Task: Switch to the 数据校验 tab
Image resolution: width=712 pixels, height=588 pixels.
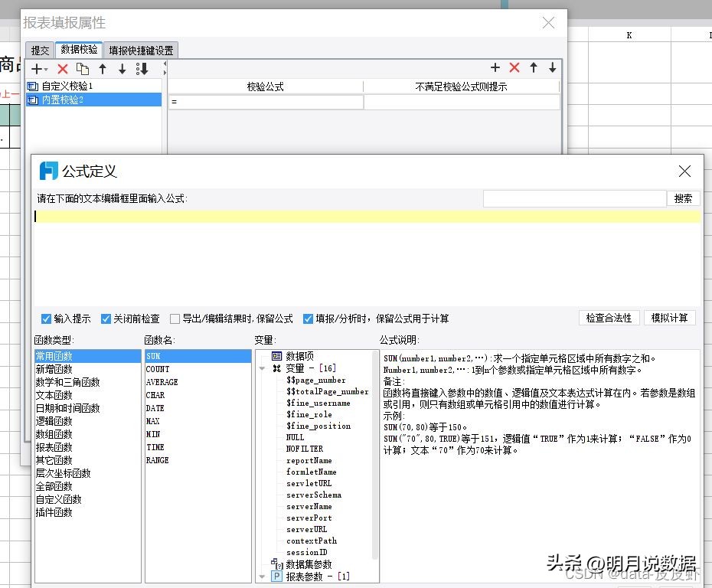Action: (x=79, y=49)
